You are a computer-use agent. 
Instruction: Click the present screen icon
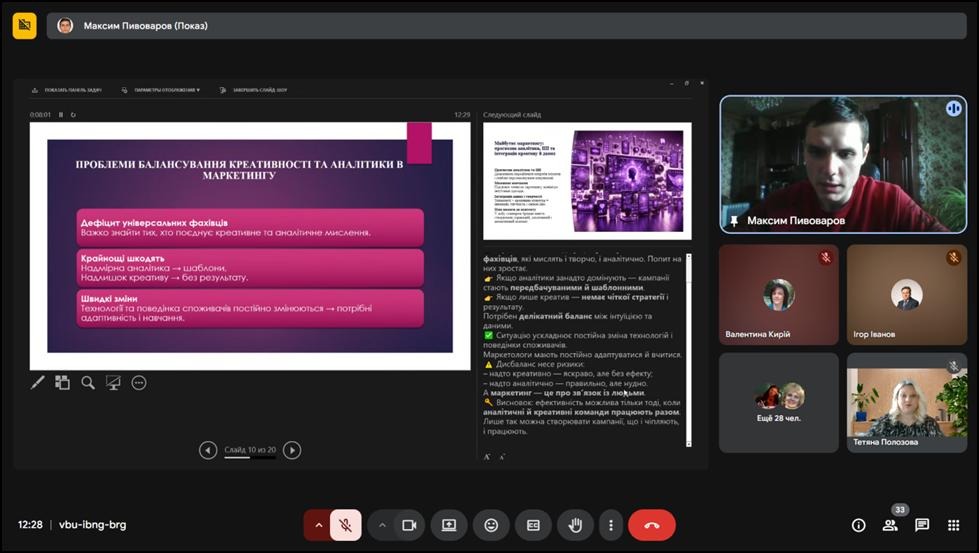pos(449,525)
